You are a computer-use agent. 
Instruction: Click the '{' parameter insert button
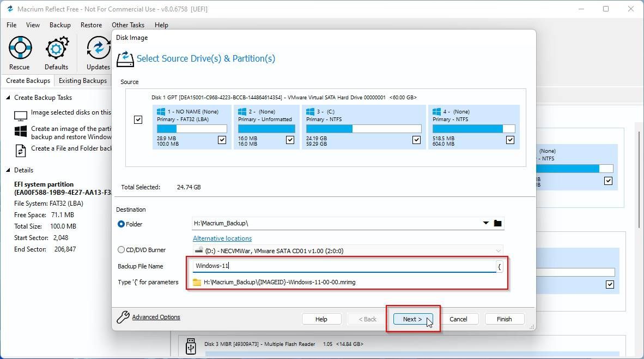point(500,267)
